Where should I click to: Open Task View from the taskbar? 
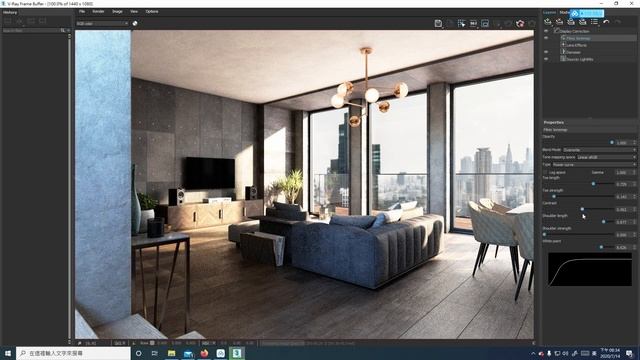[155, 353]
